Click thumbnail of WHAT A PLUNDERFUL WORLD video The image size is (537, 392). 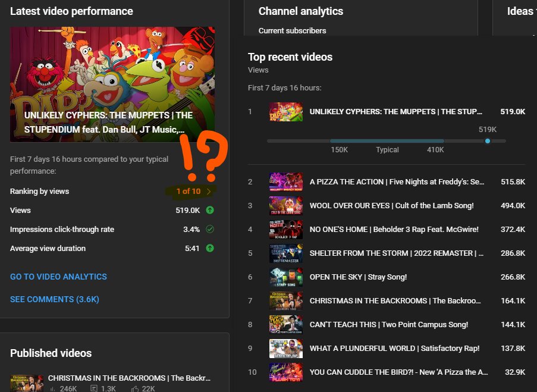coord(286,349)
